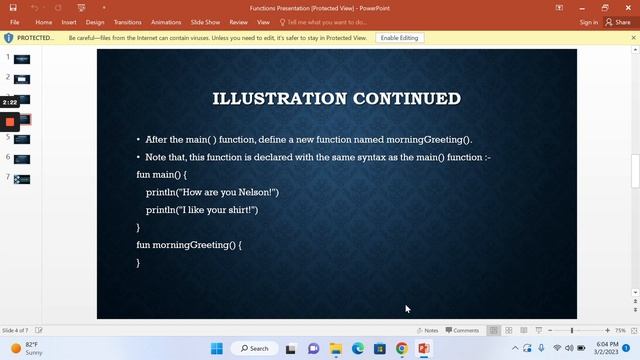Open the weather widget showing 82°F Sunny

point(27,348)
